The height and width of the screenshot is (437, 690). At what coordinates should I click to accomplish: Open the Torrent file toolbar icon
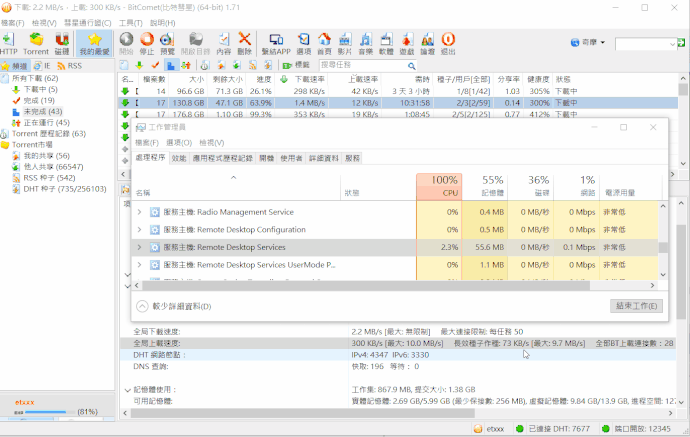pos(36,44)
